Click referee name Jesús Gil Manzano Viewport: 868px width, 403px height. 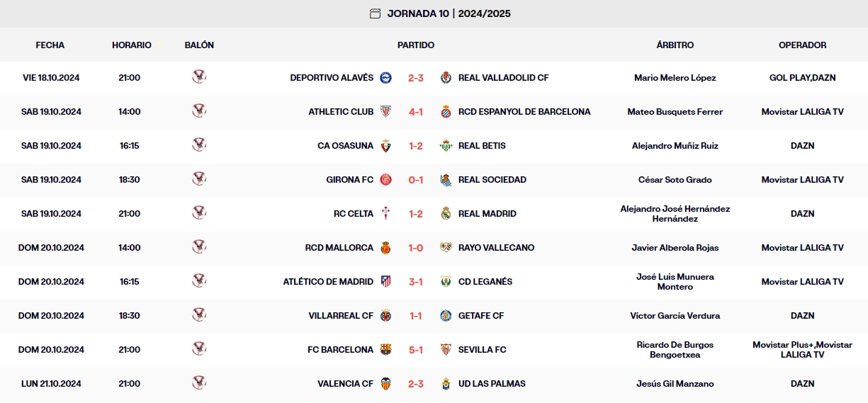[x=675, y=384]
